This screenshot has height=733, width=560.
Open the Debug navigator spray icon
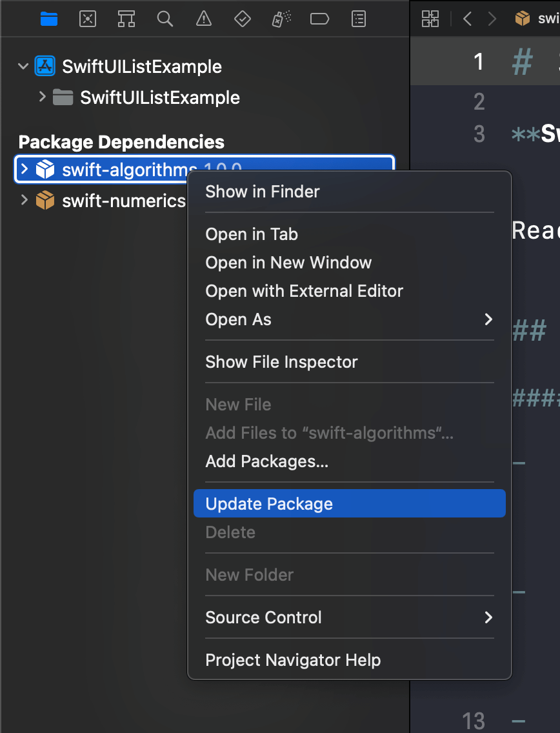pyautogui.click(x=281, y=19)
